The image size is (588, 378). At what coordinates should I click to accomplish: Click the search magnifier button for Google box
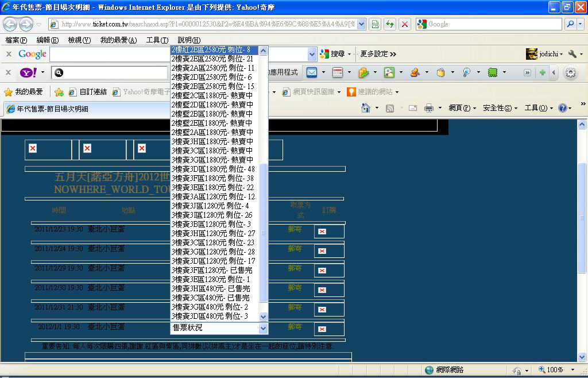(x=570, y=24)
